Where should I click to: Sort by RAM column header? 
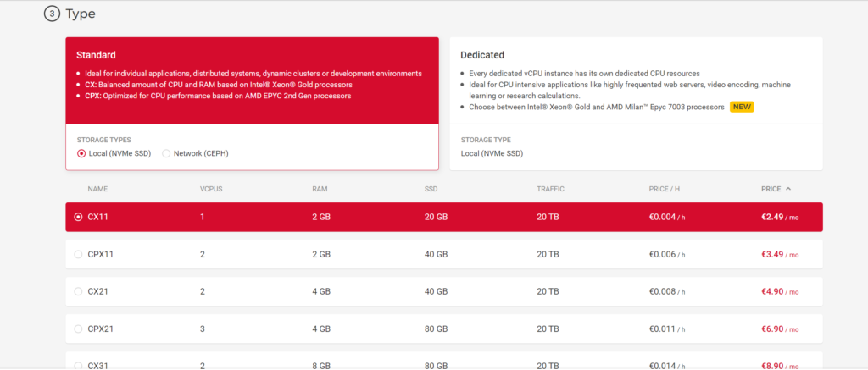point(320,189)
